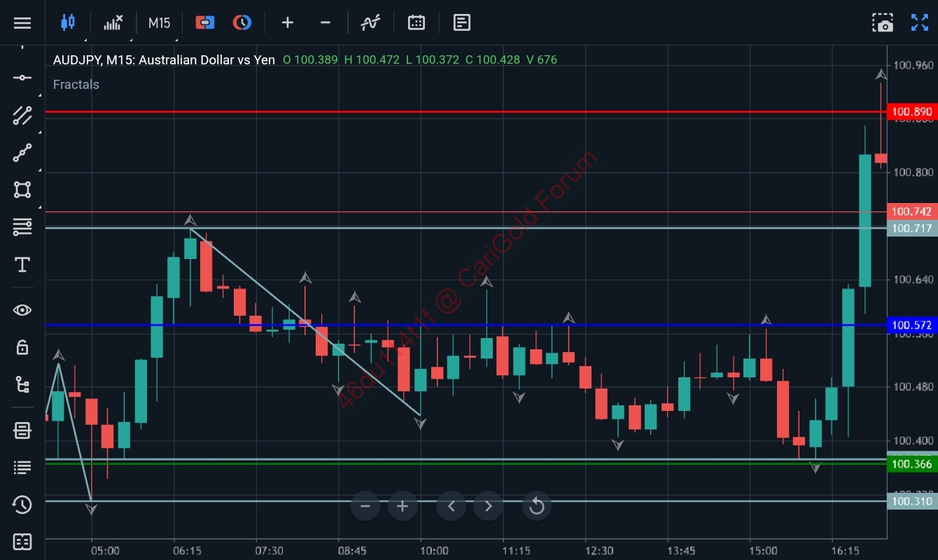Click the open price O 100.389
938x560 pixels.
pos(310,59)
